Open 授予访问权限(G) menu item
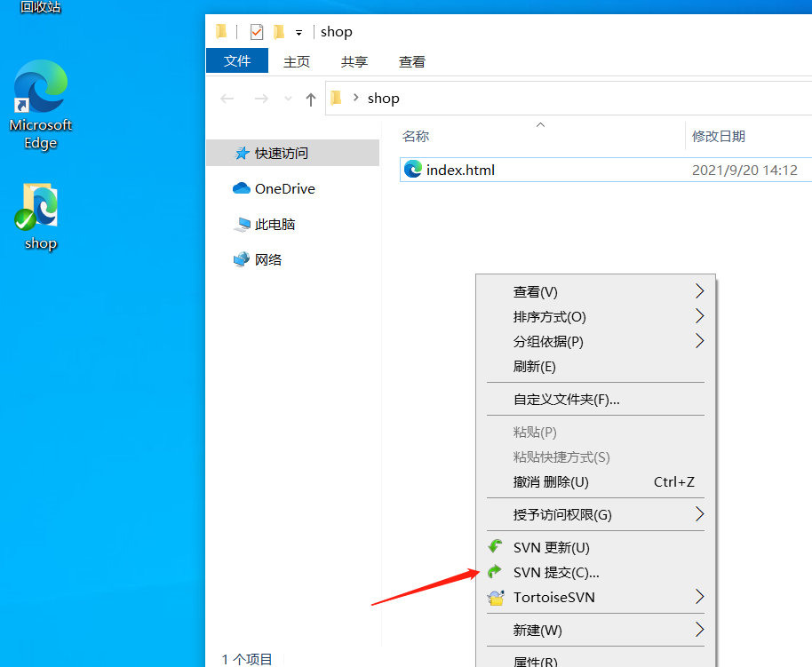The image size is (812, 667). click(x=595, y=514)
